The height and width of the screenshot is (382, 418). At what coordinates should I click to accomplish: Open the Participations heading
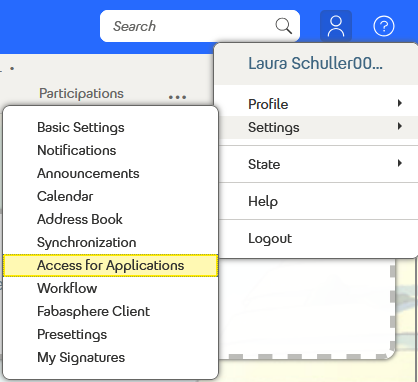coord(81,93)
